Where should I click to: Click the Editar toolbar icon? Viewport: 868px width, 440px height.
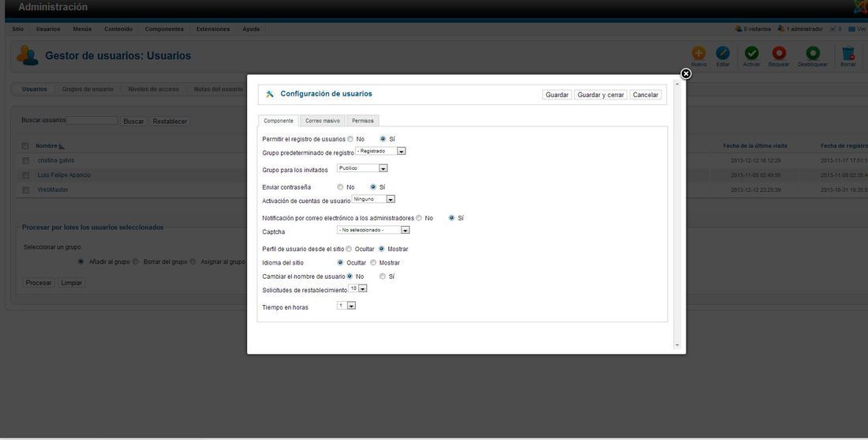point(722,53)
